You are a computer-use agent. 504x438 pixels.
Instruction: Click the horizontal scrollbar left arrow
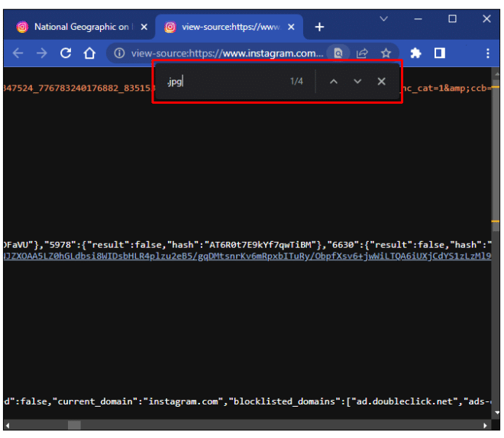coord(8,426)
